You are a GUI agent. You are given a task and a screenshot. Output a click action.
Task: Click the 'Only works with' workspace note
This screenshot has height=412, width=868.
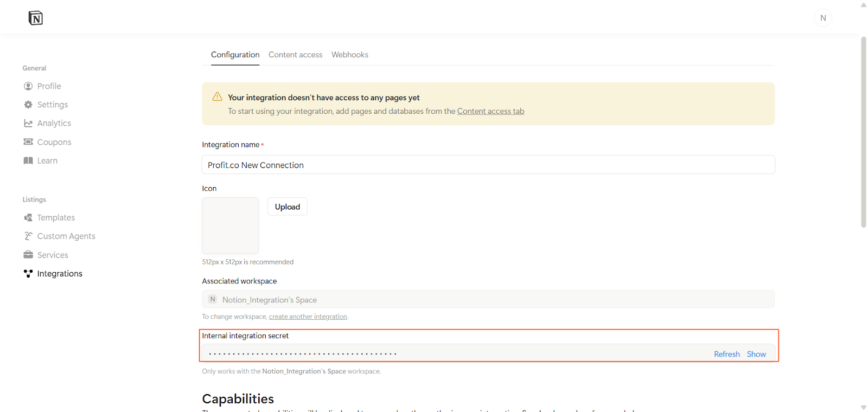(291, 371)
